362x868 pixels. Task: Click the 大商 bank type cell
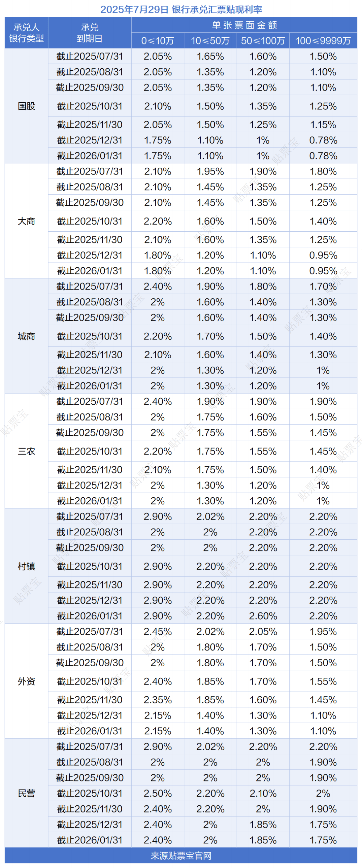(x=26, y=221)
